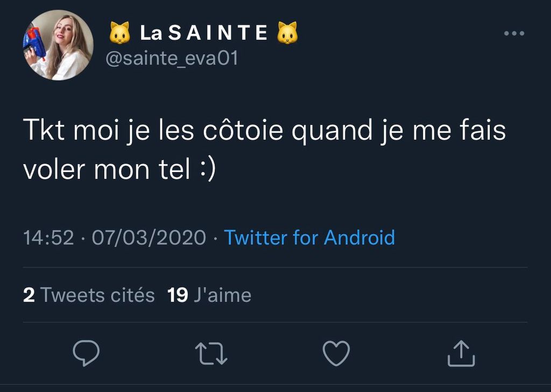Click the cat emoji before La SAINTE
551x392 pixels.
tap(120, 33)
